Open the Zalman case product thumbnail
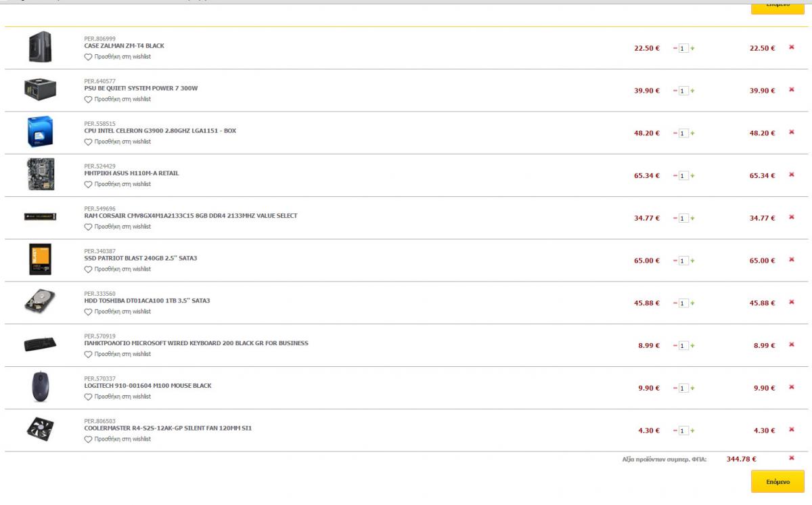Screen dimensions: 812x505 pos(40,47)
